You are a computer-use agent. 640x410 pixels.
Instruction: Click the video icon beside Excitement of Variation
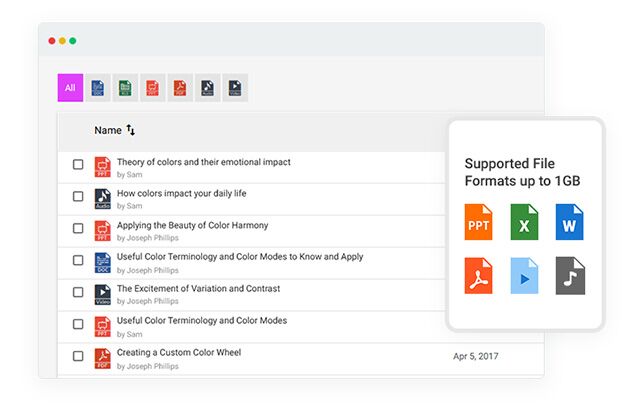102,293
